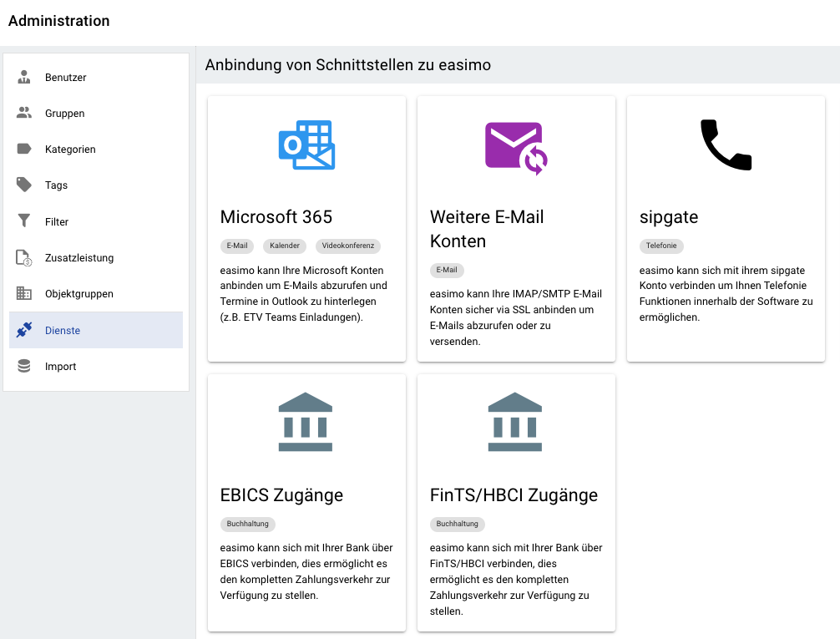Open the FinTS/HBCI Zugänge card title
The image size is (840, 639).
click(x=514, y=494)
